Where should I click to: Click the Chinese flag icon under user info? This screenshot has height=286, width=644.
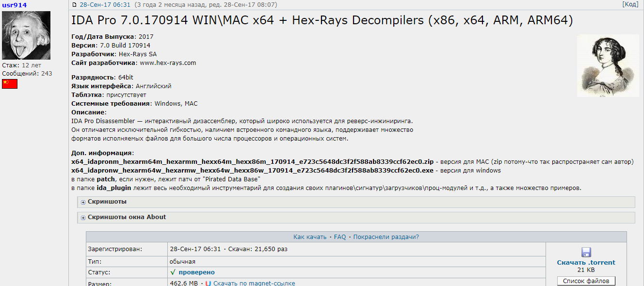click(10, 84)
